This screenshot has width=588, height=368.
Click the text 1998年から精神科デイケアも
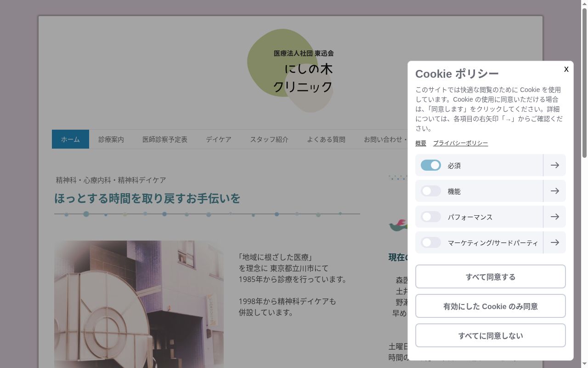tap(287, 301)
